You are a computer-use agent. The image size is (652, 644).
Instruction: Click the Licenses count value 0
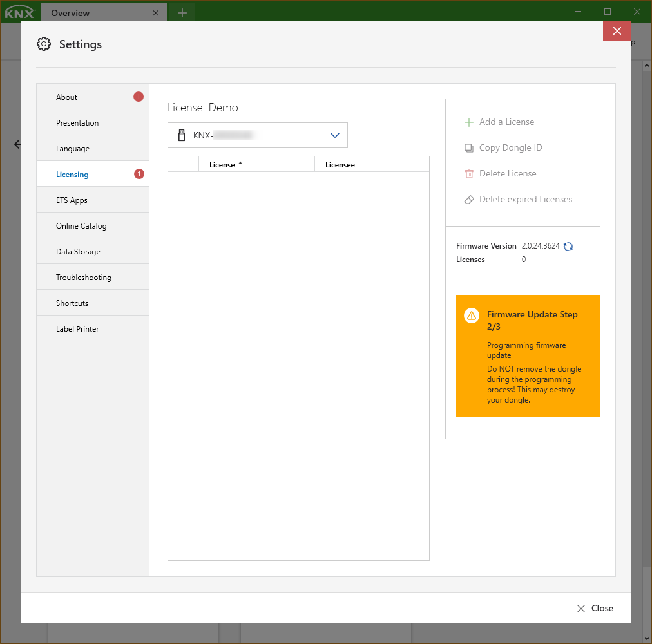(524, 260)
